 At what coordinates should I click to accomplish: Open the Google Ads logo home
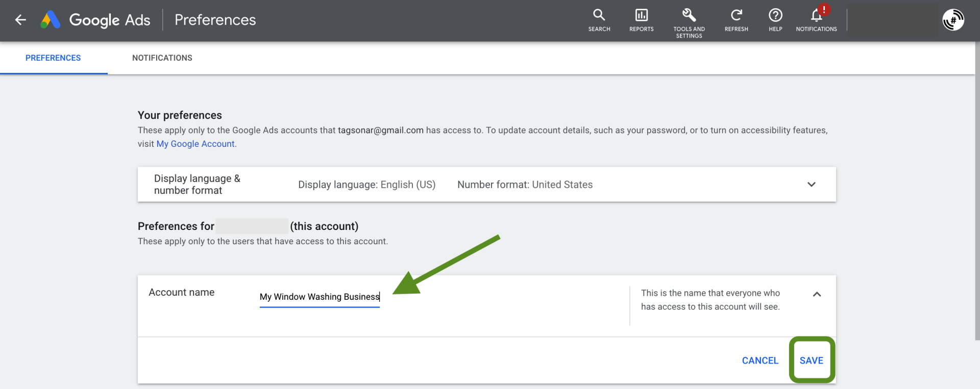tap(95, 20)
